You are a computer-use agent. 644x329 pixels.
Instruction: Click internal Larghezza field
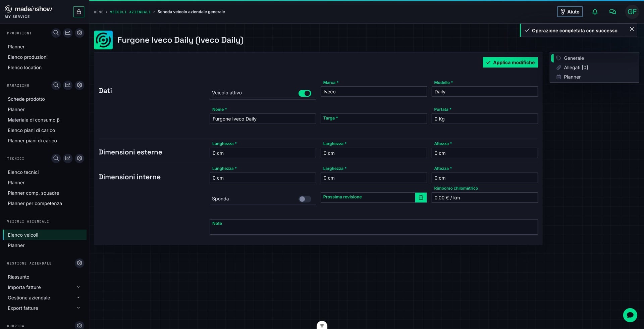point(374,178)
